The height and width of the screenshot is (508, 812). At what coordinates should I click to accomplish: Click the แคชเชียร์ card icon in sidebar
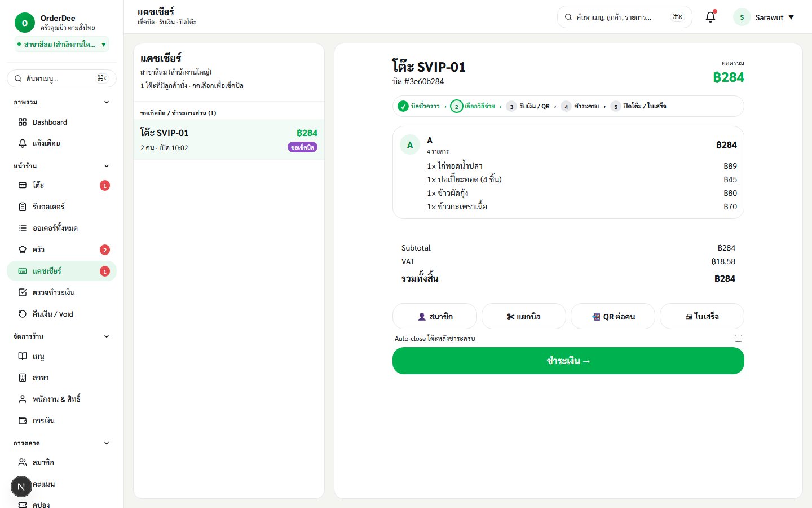pos(23,271)
